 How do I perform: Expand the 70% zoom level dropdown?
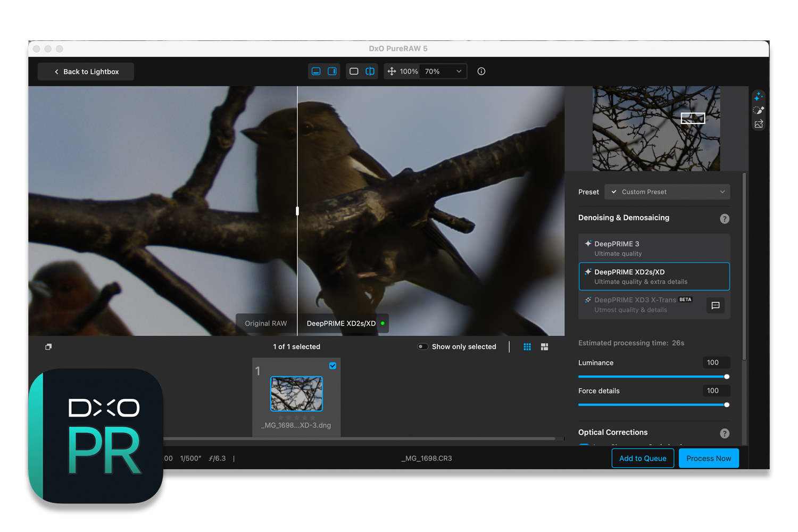[x=444, y=71]
